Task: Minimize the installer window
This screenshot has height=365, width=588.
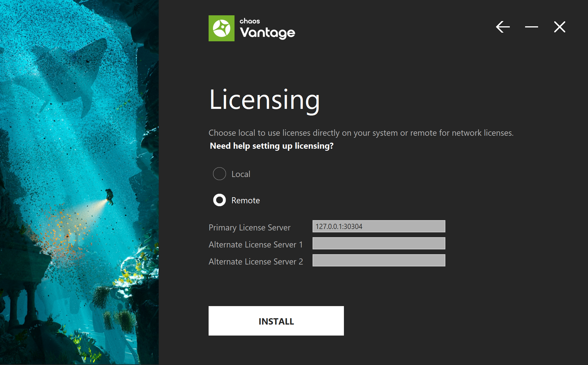Action: (531, 27)
